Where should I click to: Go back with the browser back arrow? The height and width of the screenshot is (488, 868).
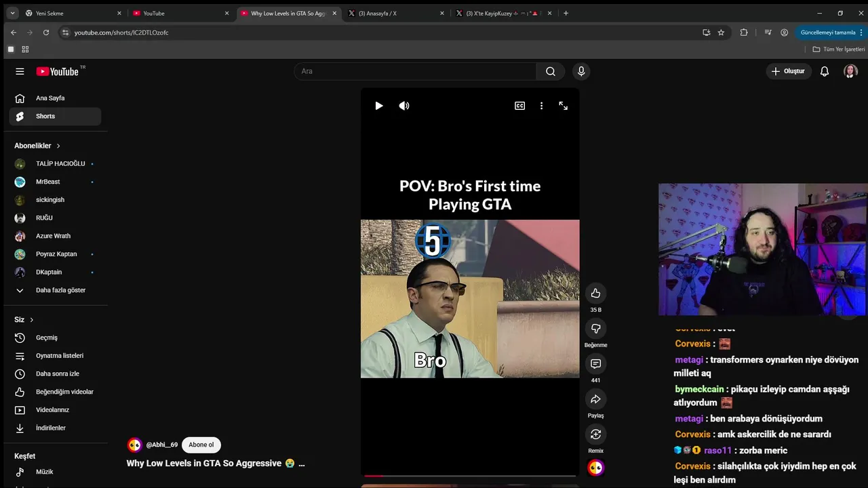[14, 33]
